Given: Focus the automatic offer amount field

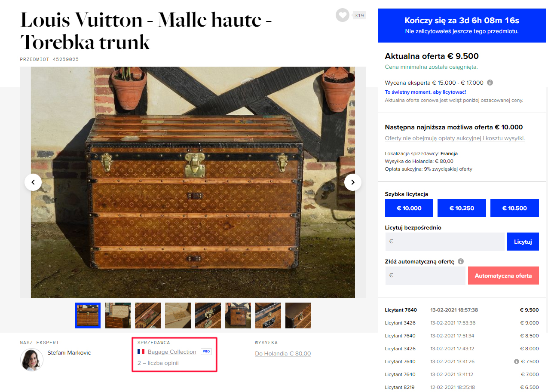Looking at the screenshot, I should [425, 276].
